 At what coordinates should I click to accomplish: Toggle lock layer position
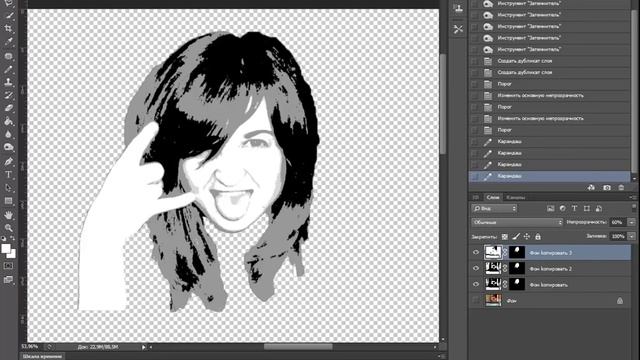click(x=527, y=236)
